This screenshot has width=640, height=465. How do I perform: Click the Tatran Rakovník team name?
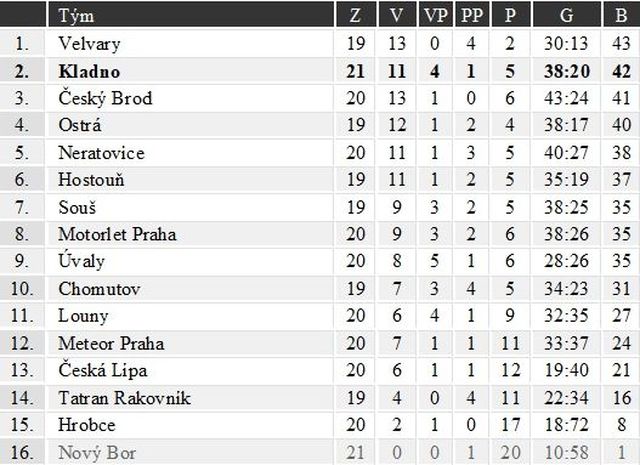(x=124, y=398)
